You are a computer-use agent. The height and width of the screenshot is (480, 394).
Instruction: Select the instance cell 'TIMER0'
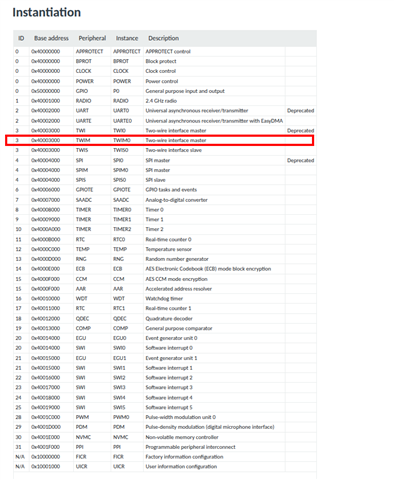tap(122, 210)
